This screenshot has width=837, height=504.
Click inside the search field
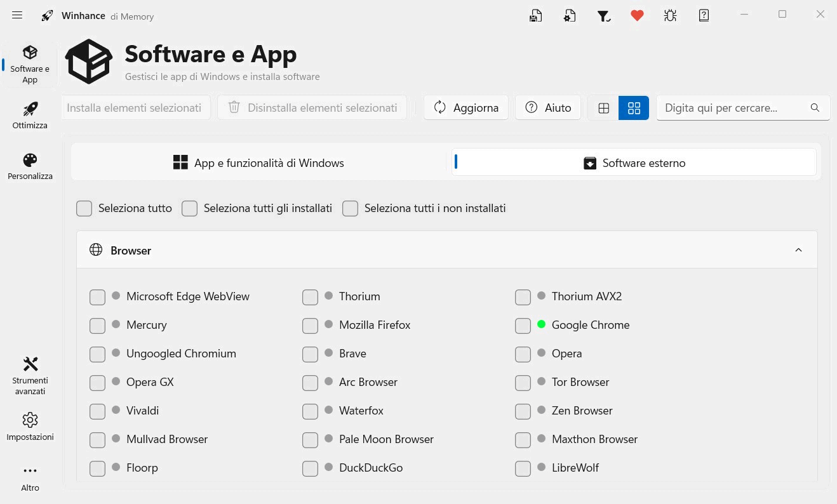(730, 107)
